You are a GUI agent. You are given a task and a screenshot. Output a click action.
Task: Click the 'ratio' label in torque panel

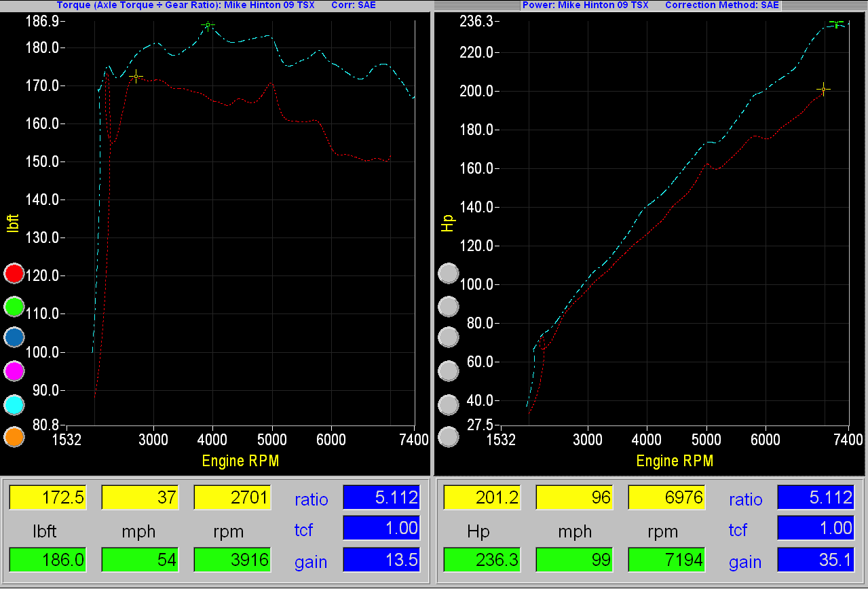(311, 500)
